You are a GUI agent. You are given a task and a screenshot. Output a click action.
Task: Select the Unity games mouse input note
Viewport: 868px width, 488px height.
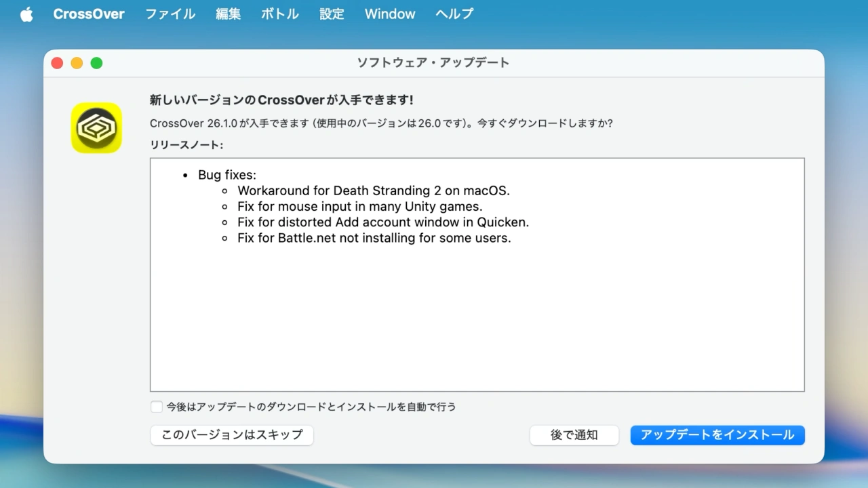click(359, 207)
